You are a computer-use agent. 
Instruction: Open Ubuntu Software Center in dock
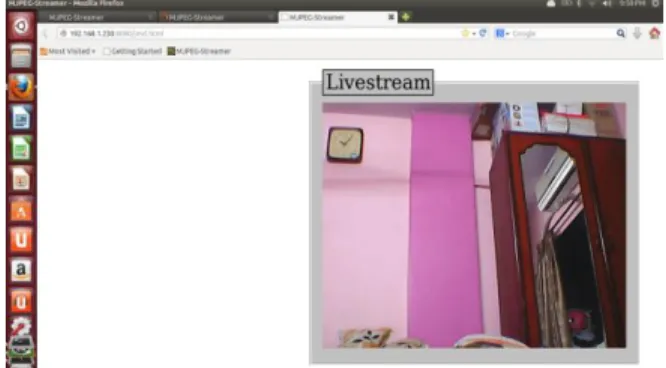pyautogui.click(x=21, y=209)
